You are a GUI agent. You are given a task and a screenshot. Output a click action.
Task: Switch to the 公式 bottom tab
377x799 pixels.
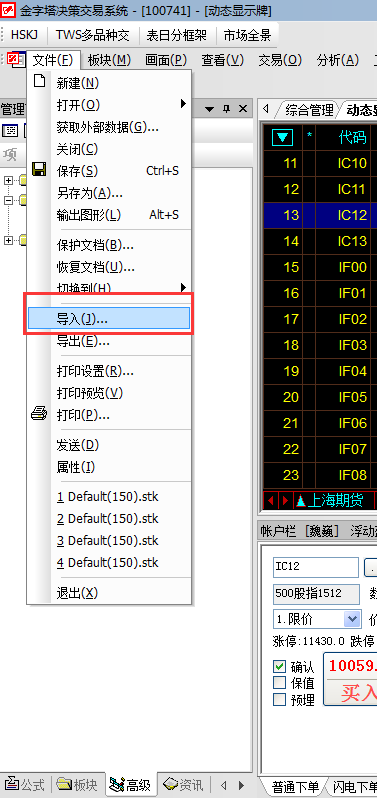[25, 784]
